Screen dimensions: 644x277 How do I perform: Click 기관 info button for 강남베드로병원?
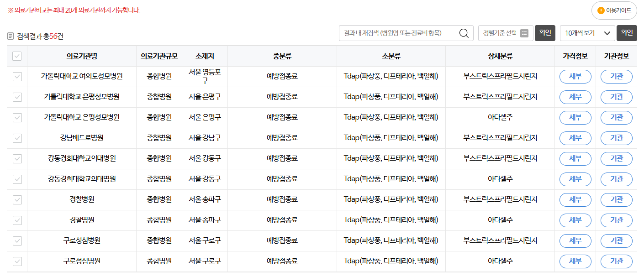[616, 138]
